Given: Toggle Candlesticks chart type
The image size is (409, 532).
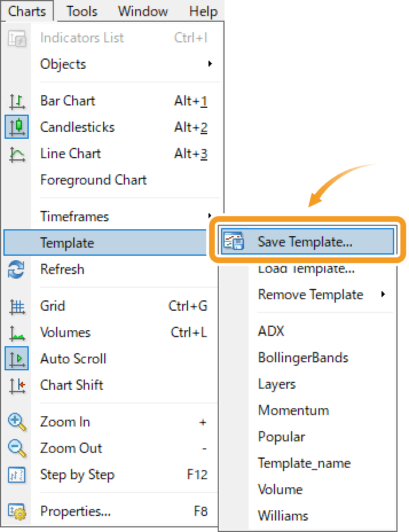Looking at the screenshot, I should click(112, 127).
